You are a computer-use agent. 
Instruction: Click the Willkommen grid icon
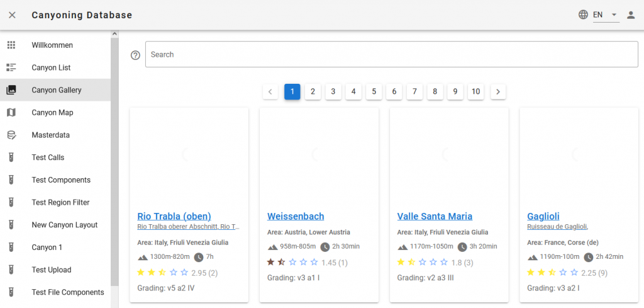coord(11,45)
